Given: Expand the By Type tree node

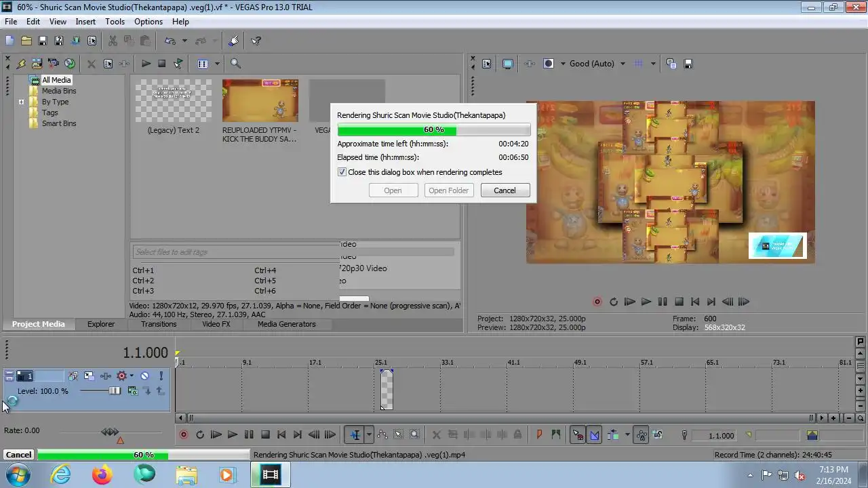Looking at the screenshot, I should pyautogui.click(x=21, y=102).
